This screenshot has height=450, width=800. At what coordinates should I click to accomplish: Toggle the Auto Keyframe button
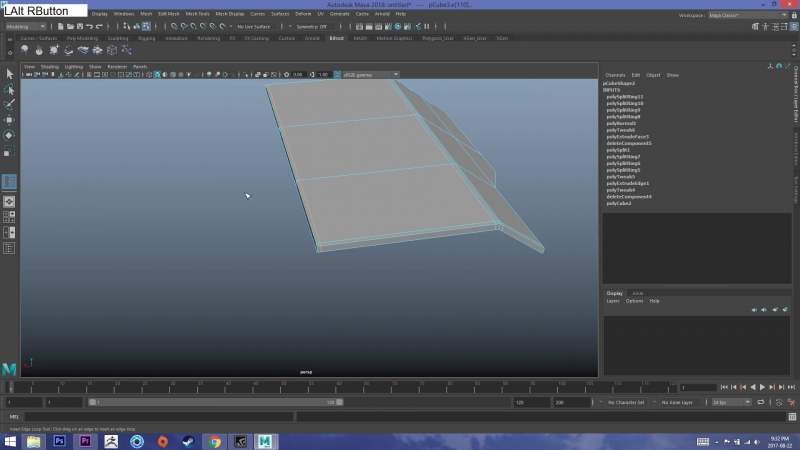[779, 402]
